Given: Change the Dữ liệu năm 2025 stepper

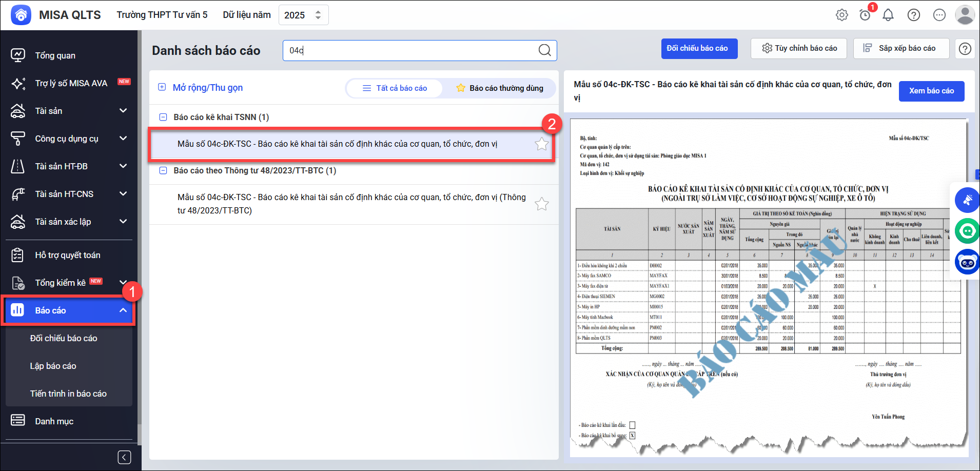Looking at the screenshot, I should (318, 15).
